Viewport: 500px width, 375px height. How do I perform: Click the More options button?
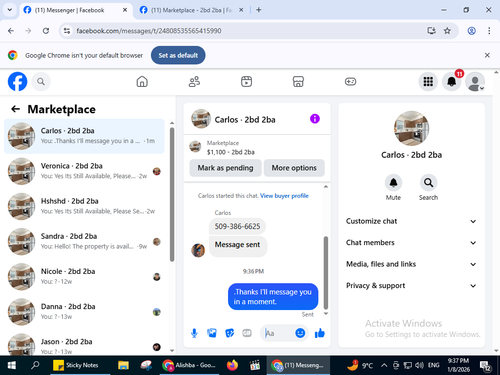294,168
